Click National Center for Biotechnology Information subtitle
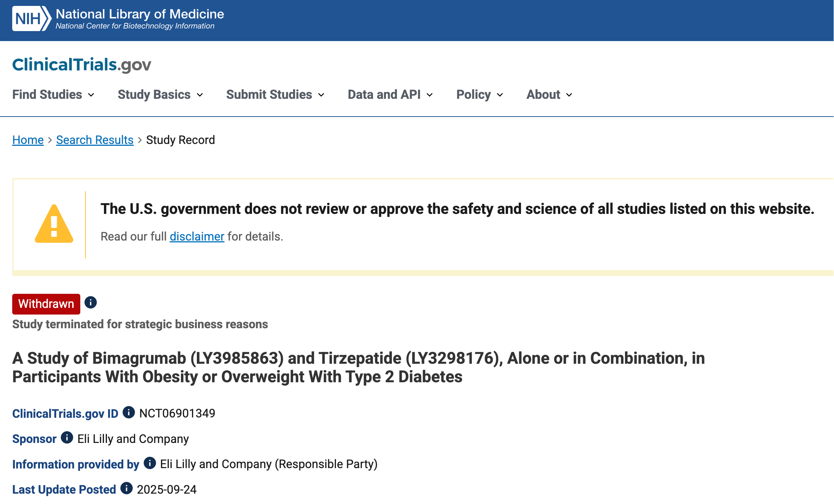Image resolution: width=834 pixels, height=504 pixels. click(x=135, y=26)
